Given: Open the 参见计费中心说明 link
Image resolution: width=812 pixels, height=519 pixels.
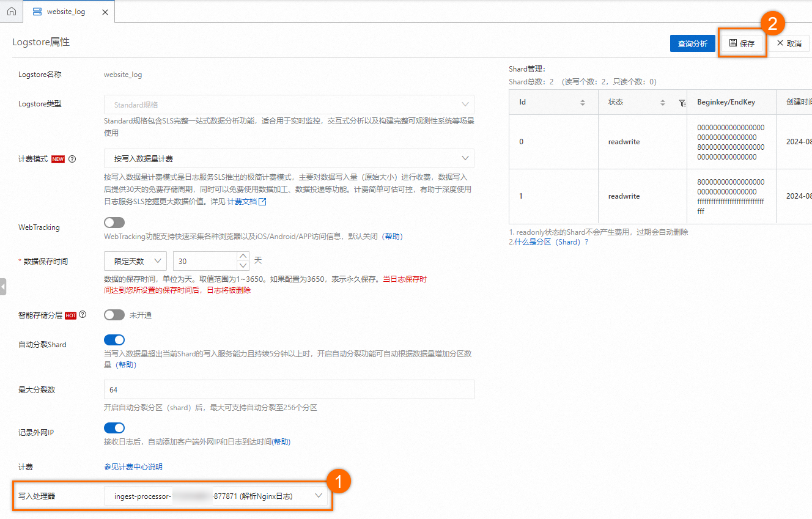Looking at the screenshot, I should (133, 467).
